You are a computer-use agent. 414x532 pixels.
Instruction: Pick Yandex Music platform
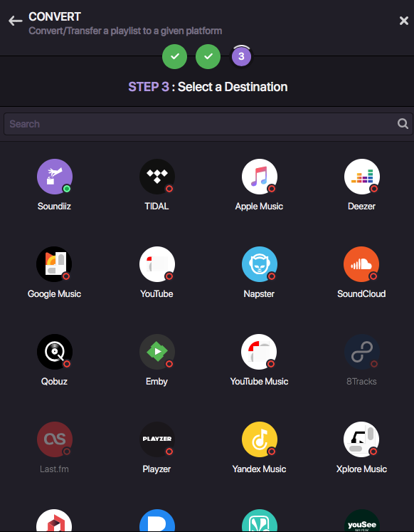(x=260, y=439)
